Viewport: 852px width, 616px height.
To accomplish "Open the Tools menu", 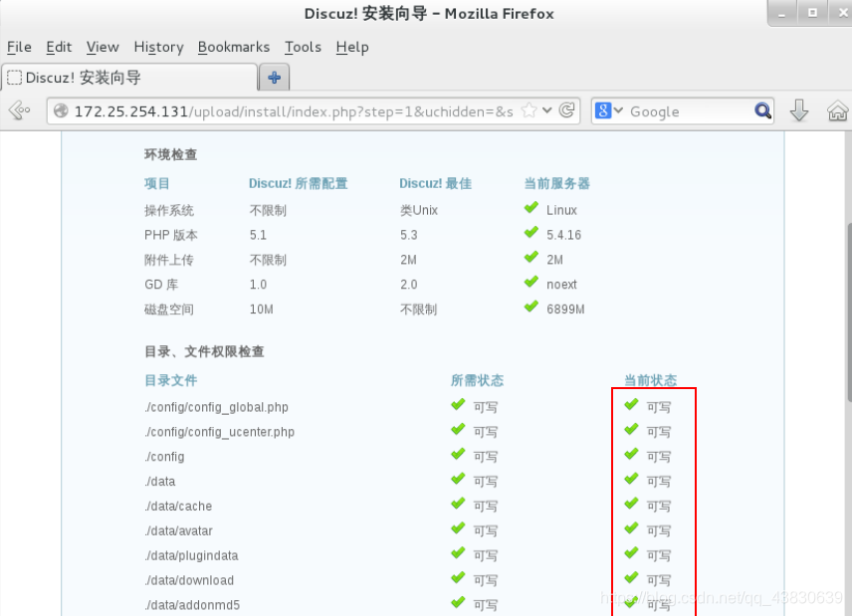I will pos(303,47).
